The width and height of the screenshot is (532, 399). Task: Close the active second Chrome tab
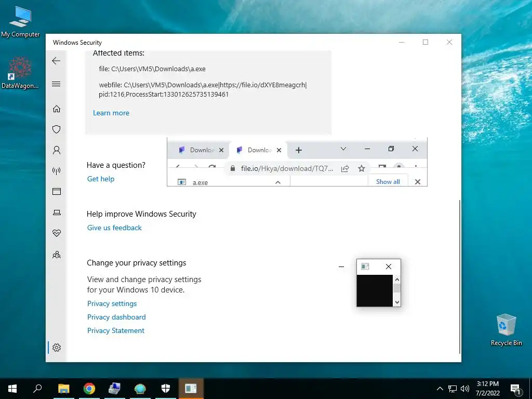[279, 150]
